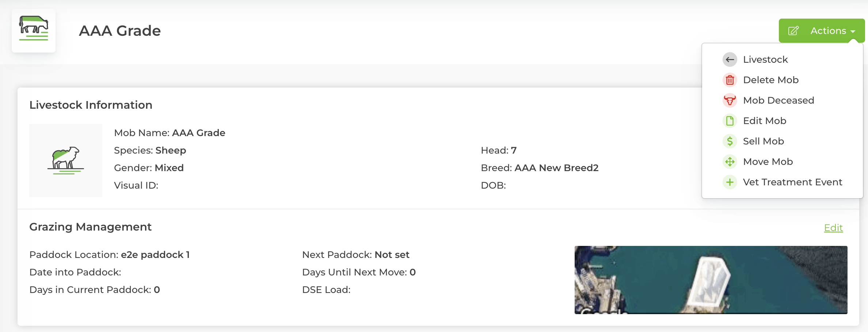Click the four-arrow Move Mob icon
This screenshot has height=332, width=868.
click(730, 162)
